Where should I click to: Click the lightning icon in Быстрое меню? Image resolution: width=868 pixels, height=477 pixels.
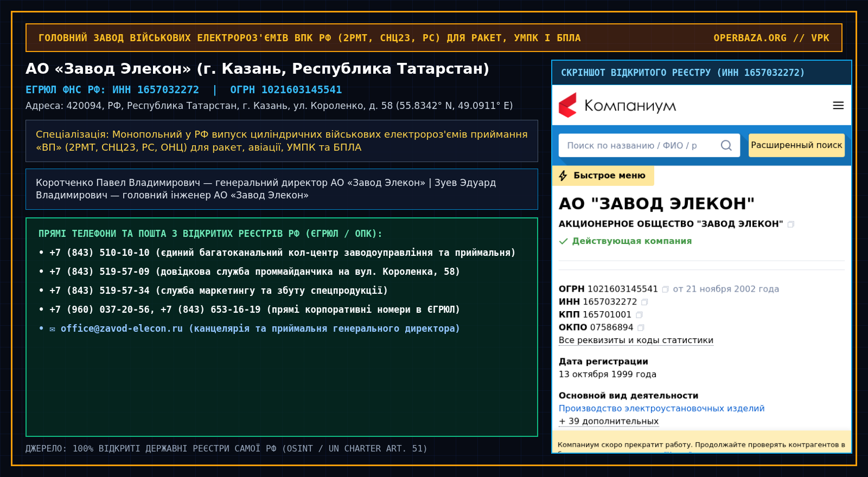click(563, 176)
